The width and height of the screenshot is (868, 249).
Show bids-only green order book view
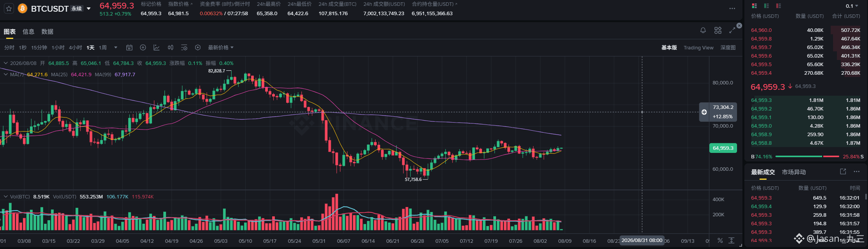pos(766,6)
